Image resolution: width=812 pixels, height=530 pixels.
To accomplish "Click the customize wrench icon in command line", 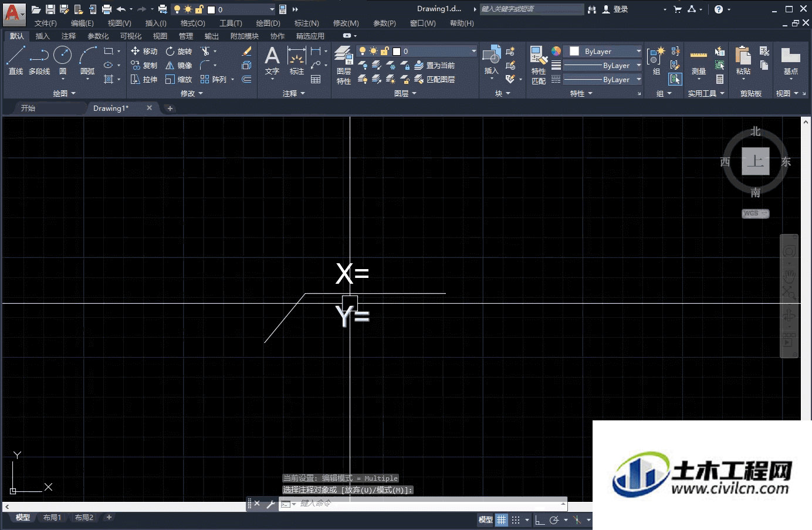I will 270,504.
